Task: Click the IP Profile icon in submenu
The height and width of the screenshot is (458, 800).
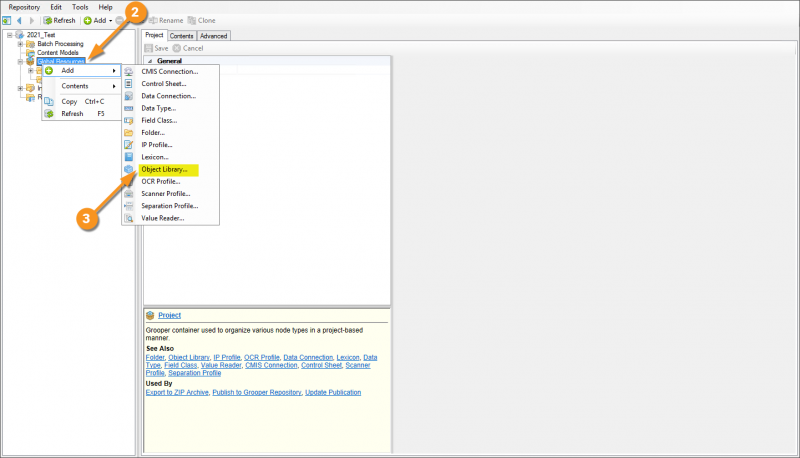Action: (x=129, y=145)
